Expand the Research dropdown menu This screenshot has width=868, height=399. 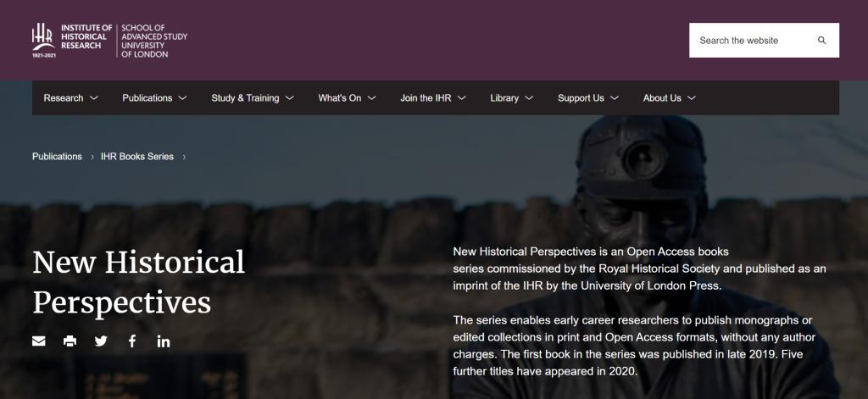pyautogui.click(x=71, y=98)
